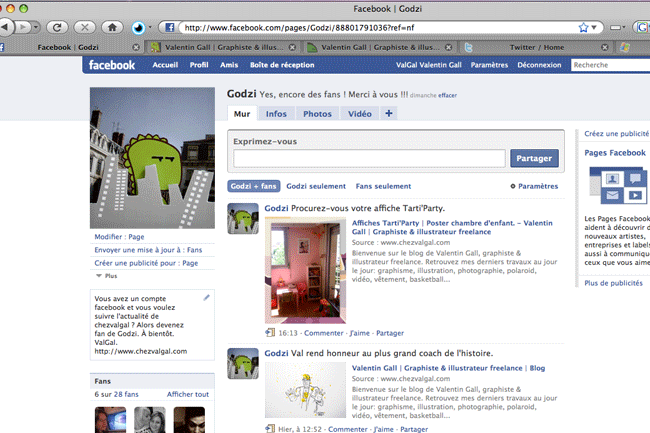
Task: Open the back/forward history dropdown arrow
Action: click(36, 27)
